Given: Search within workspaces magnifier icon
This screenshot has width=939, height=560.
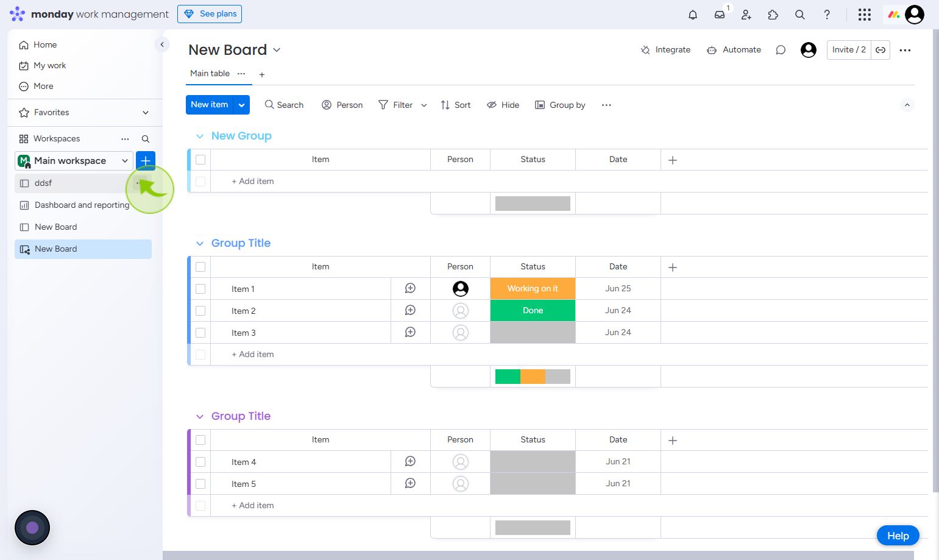Looking at the screenshot, I should [146, 139].
